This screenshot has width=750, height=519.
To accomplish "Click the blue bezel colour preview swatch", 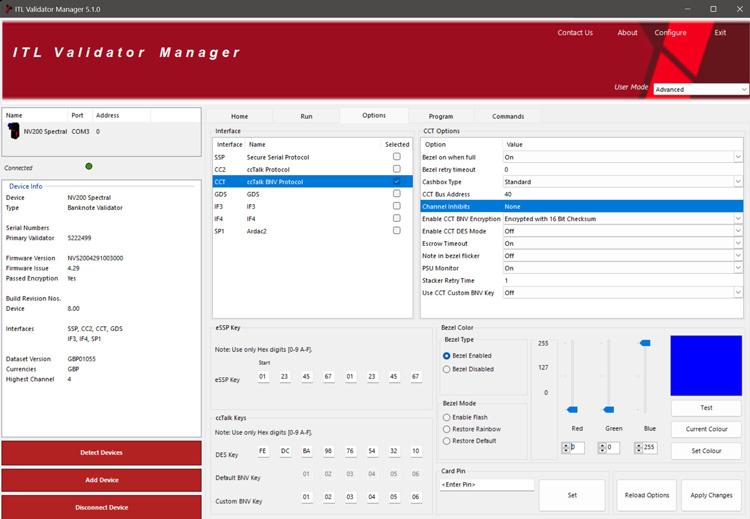I will pyautogui.click(x=706, y=365).
